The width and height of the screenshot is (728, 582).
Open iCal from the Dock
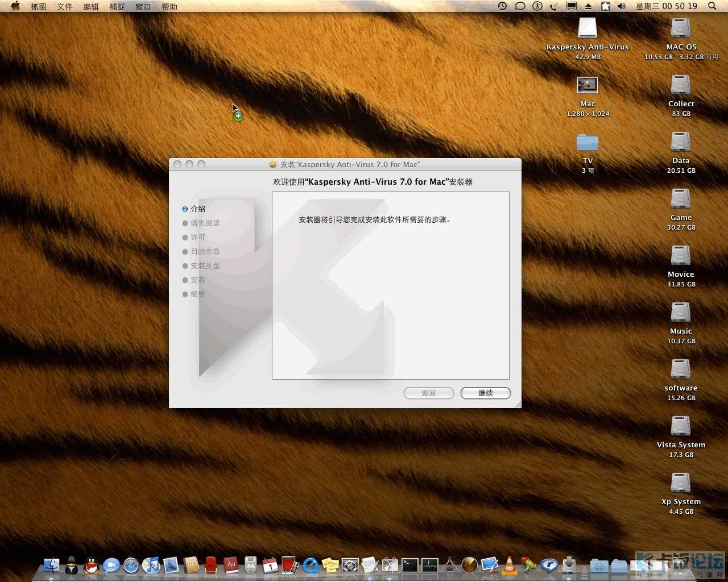pos(270,565)
